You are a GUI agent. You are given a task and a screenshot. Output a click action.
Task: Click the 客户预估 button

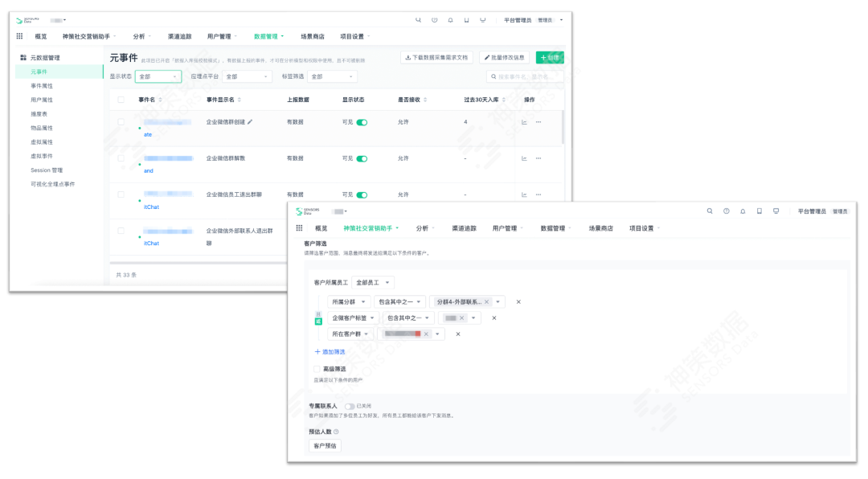tap(325, 445)
